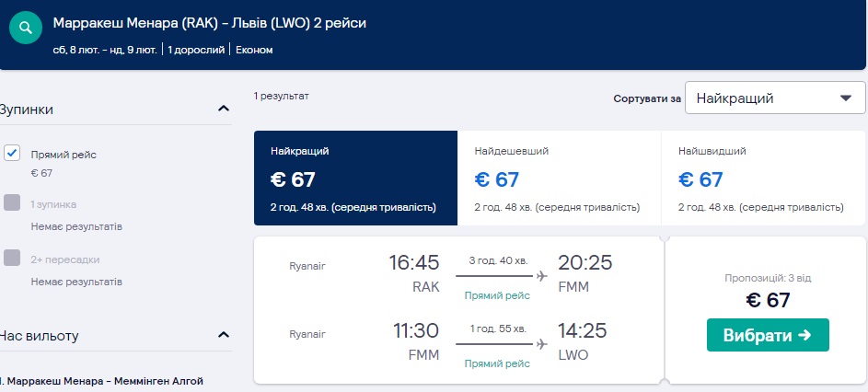Check the 2+ пересадки checkbox

click(x=12, y=259)
